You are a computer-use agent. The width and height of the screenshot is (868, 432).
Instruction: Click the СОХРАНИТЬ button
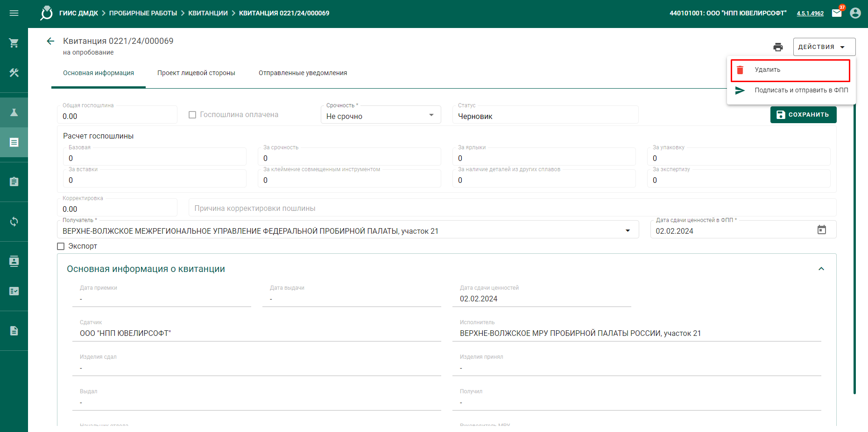(803, 115)
